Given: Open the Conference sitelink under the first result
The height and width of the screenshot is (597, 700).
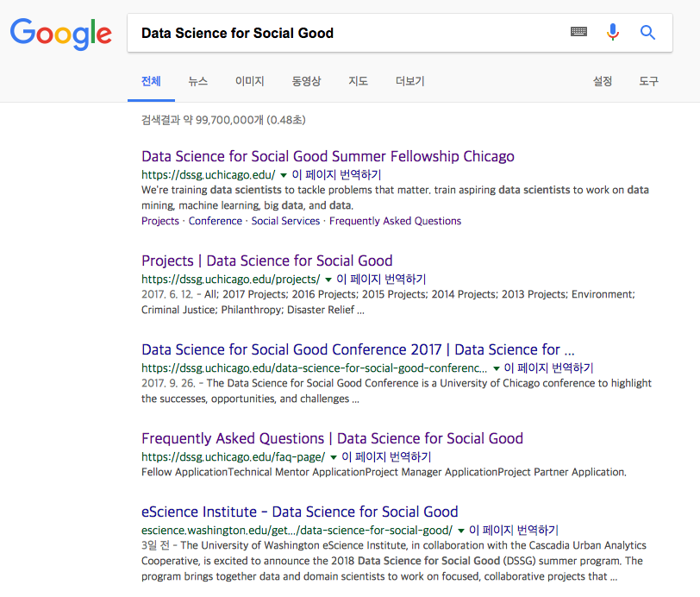Looking at the screenshot, I should pyautogui.click(x=215, y=220).
